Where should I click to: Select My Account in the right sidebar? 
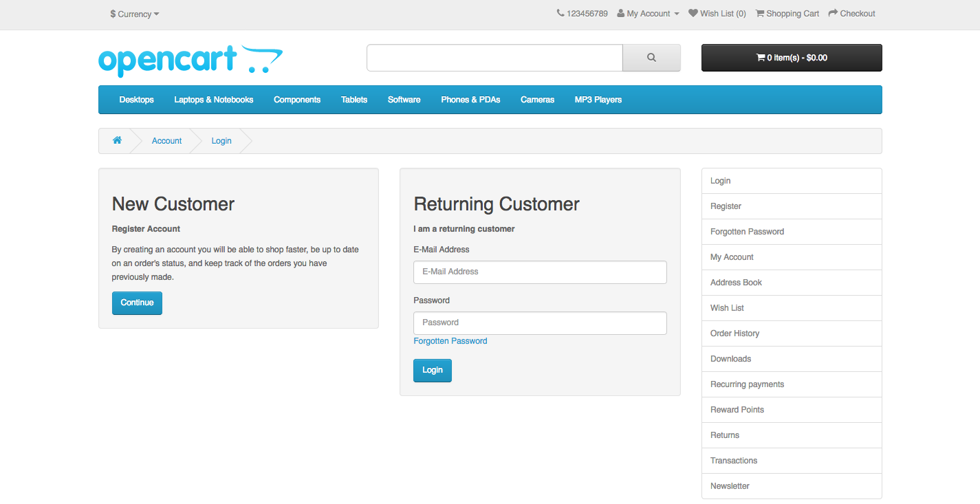coord(792,257)
